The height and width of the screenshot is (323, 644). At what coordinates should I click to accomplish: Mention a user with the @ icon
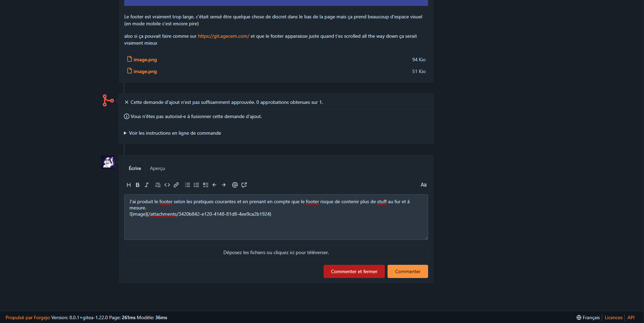click(235, 185)
